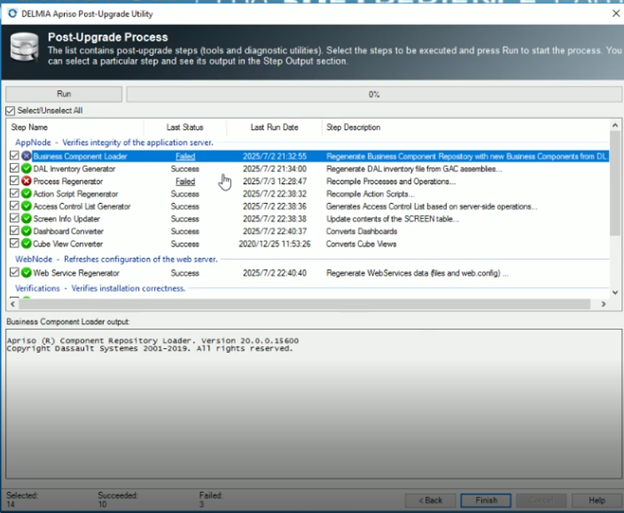Screen dimensions: 624x513
Task: Click the Cube View Converter success icon
Action: pos(26,244)
